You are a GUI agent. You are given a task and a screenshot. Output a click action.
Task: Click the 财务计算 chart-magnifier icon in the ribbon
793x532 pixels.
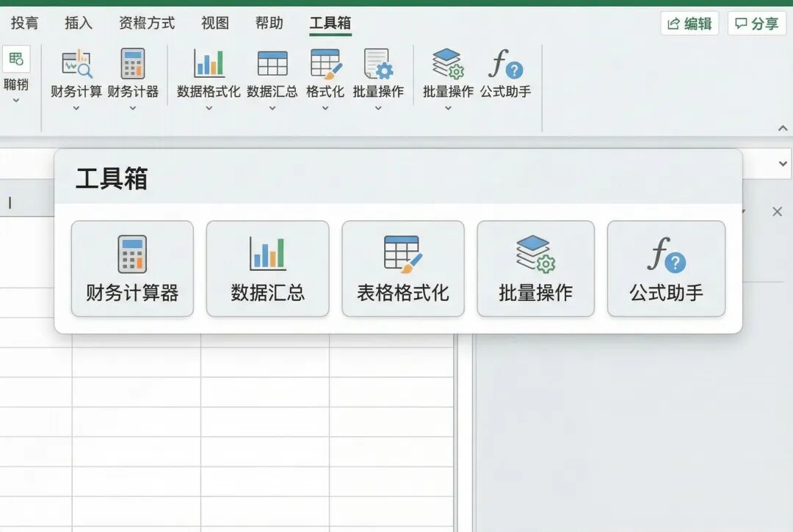coord(76,64)
